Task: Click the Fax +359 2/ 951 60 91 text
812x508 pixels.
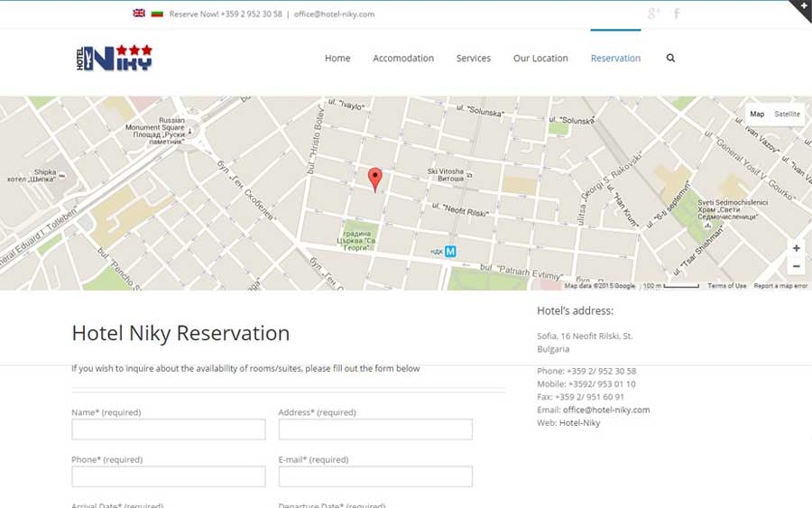Action: click(580, 397)
